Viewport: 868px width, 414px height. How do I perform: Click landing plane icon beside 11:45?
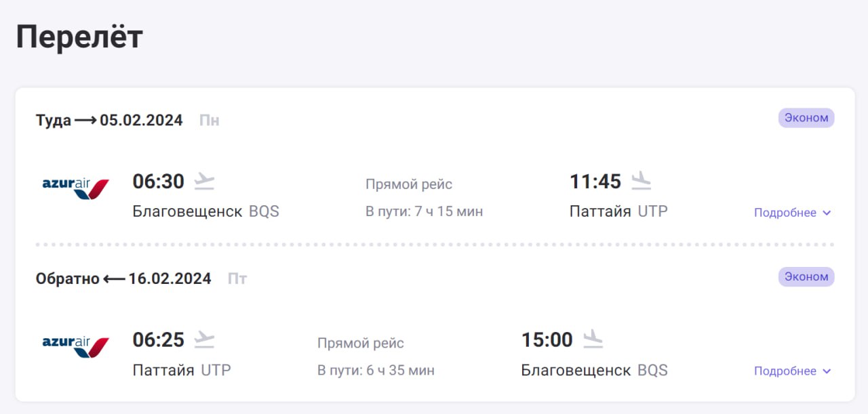tap(641, 181)
